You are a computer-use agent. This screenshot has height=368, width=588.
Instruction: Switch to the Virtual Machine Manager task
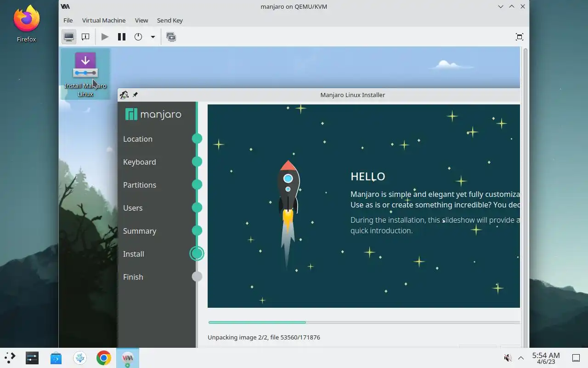pos(128,358)
